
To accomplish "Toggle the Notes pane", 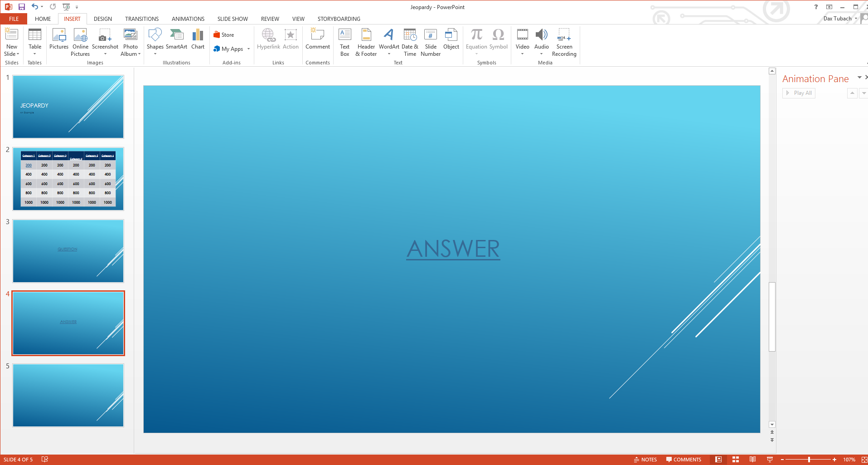I will (x=645, y=460).
